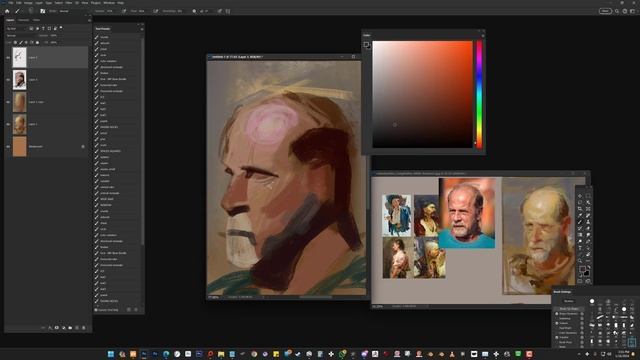Click Brushes button in Brush Settings panel

point(569,301)
